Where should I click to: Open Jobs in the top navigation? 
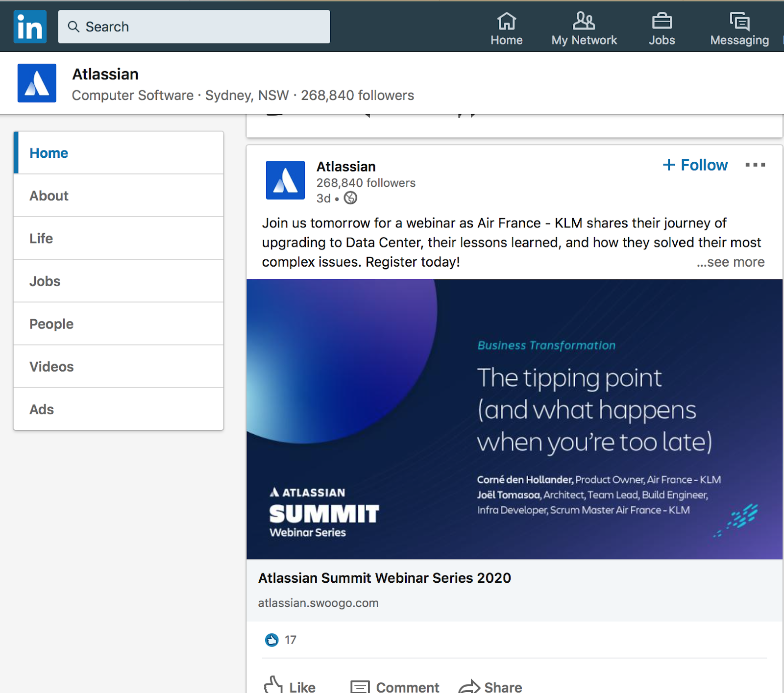coord(662,29)
